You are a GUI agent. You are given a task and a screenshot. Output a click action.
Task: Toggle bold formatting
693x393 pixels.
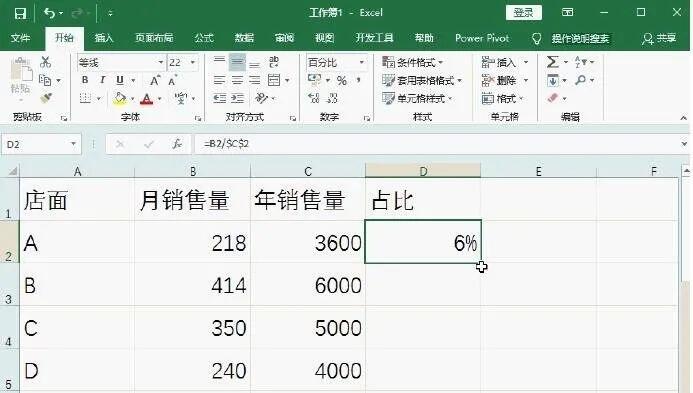click(x=85, y=80)
